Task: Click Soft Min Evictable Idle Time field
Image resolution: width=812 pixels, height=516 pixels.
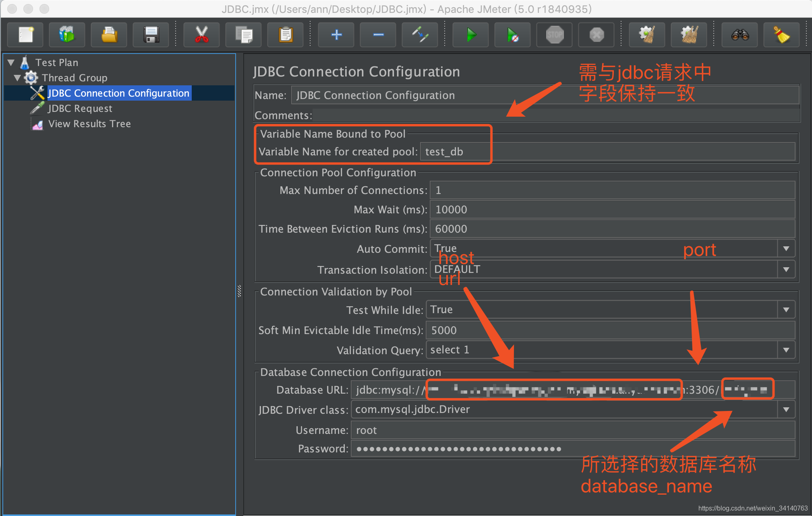Action: point(610,330)
